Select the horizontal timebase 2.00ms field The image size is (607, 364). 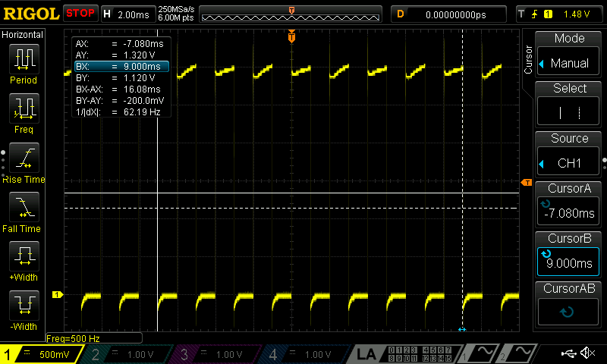coord(127,14)
